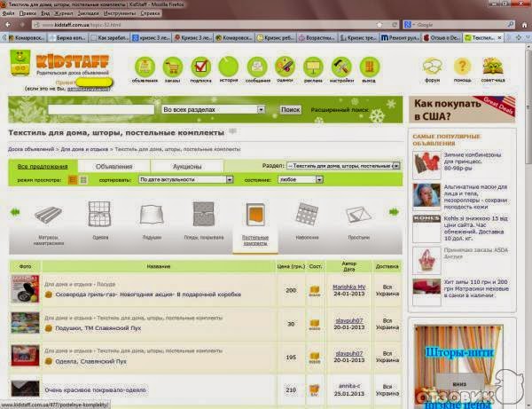Click the подписка checkmark icon
This screenshot has width=532, height=409.
201,67
